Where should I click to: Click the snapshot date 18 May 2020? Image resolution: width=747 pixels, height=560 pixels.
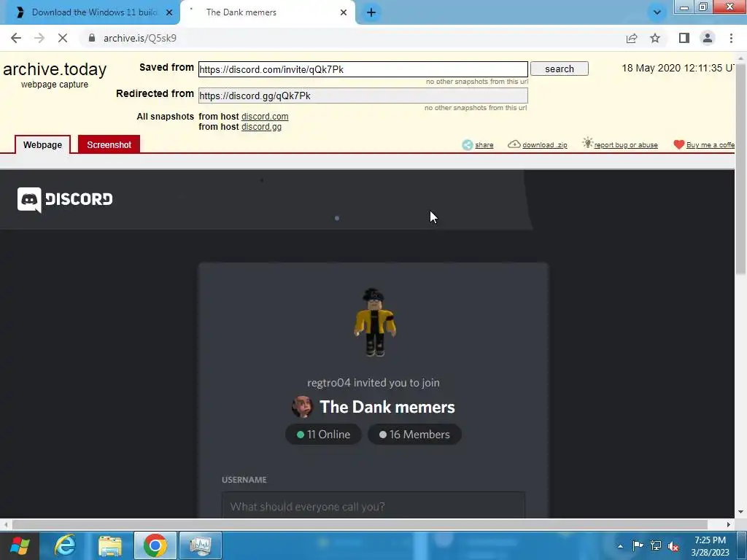click(677, 68)
